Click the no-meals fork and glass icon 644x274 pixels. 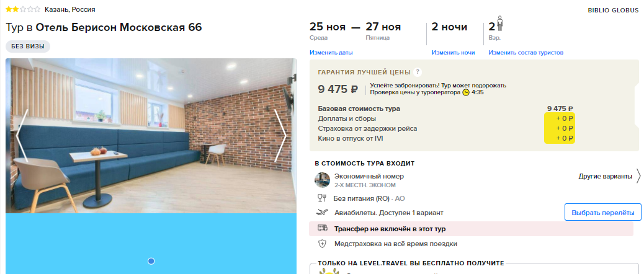tap(322, 198)
